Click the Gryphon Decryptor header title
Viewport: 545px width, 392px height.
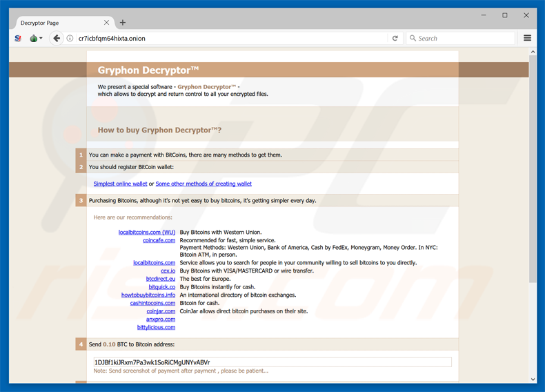pyautogui.click(x=148, y=70)
